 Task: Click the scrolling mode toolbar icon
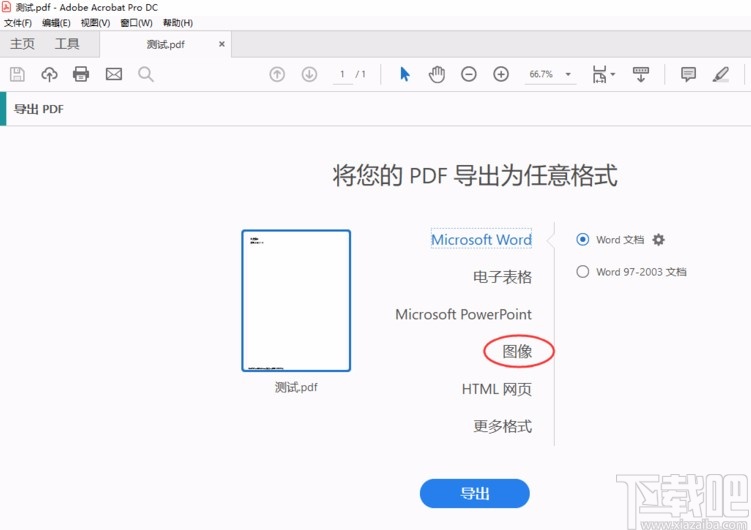pyautogui.click(x=641, y=74)
